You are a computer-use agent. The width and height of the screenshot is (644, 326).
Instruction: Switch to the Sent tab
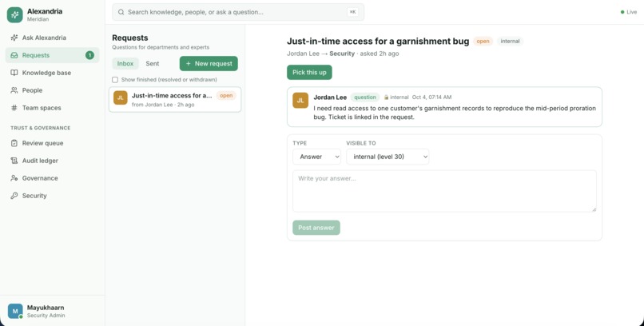(153, 64)
